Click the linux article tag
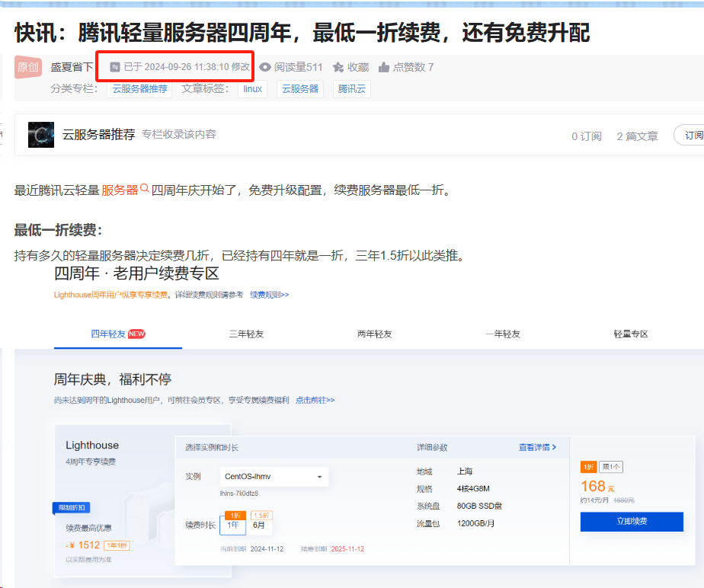The width and height of the screenshot is (704, 588). (252, 89)
